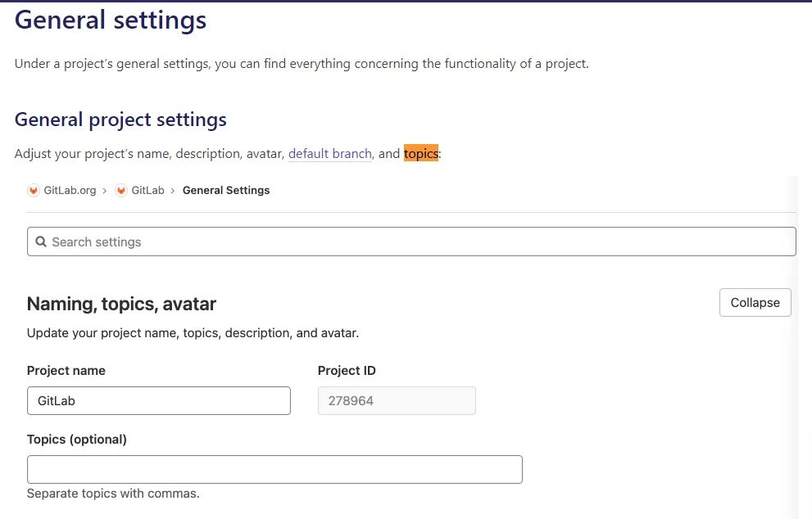Click the search magnifier icon
Image resolution: width=812 pixels, height=519 pixels.
pyautogui.click(x=41, y=241)
